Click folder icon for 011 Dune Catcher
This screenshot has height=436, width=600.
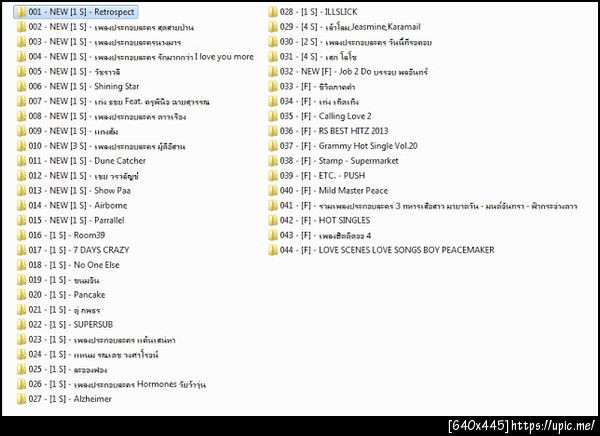[x=21, y=161]
